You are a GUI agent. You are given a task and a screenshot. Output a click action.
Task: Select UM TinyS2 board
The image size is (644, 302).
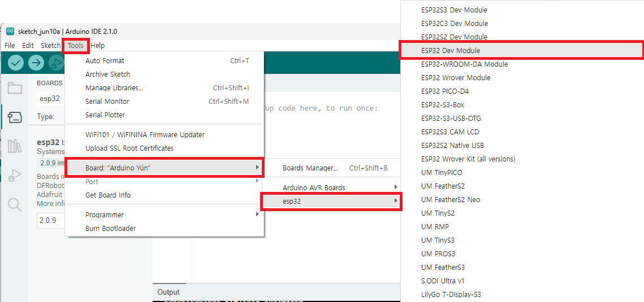click(x=522, y=213)
